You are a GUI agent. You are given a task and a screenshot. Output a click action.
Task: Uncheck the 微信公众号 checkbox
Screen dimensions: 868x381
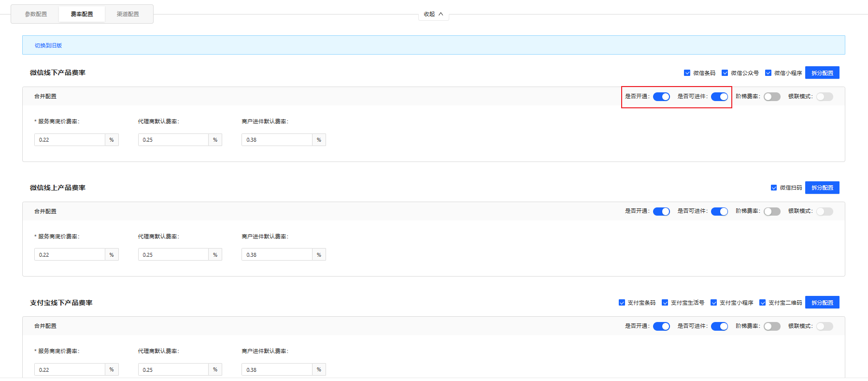point(725,73)
